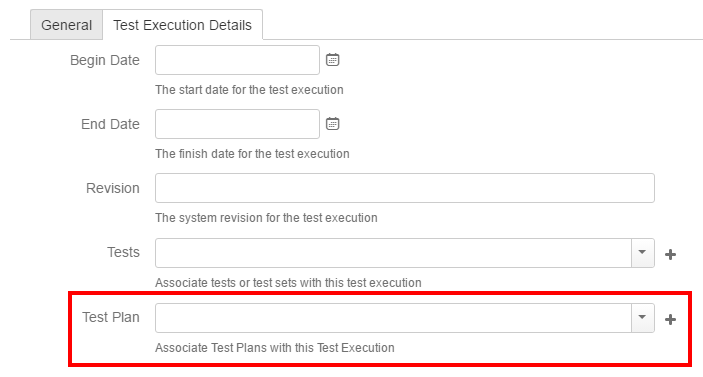
Task: Click the 'Associate Test Plans' help text
Action: click(x=275, y=348)
